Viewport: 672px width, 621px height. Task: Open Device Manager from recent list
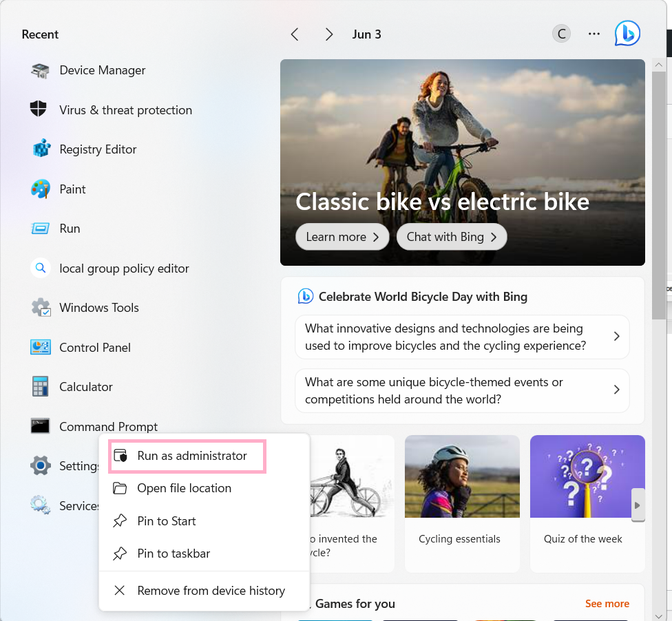102,70
